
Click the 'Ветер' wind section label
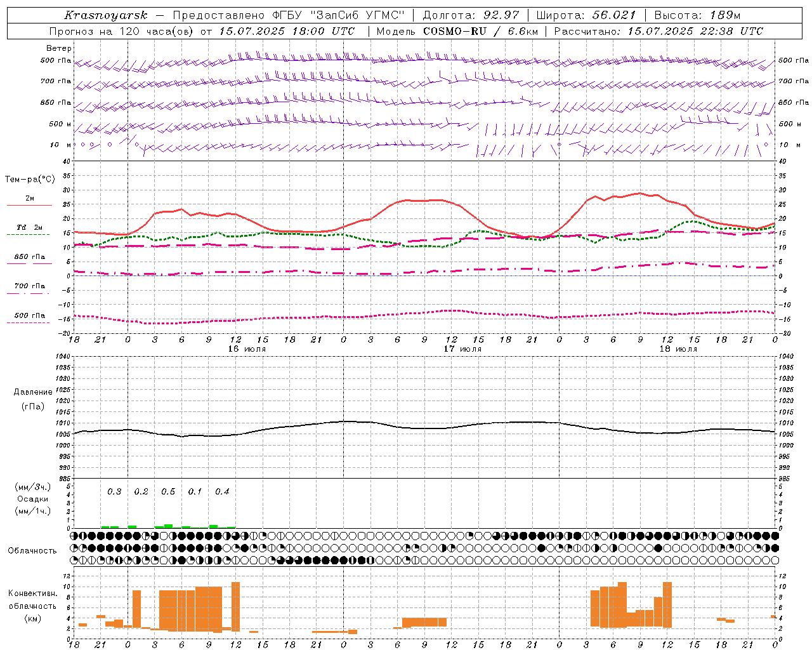[x=59, y=48]
